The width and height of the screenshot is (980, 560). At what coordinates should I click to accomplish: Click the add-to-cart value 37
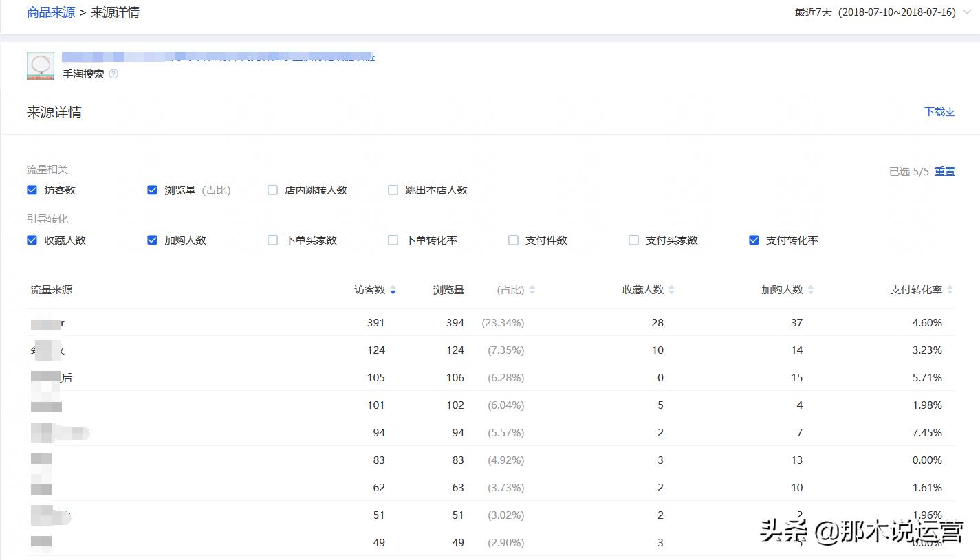point(796,323)
